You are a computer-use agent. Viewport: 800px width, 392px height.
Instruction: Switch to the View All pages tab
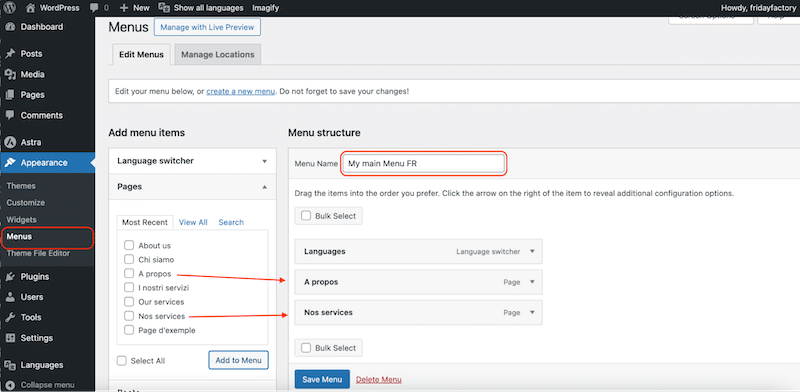[193, 223]
